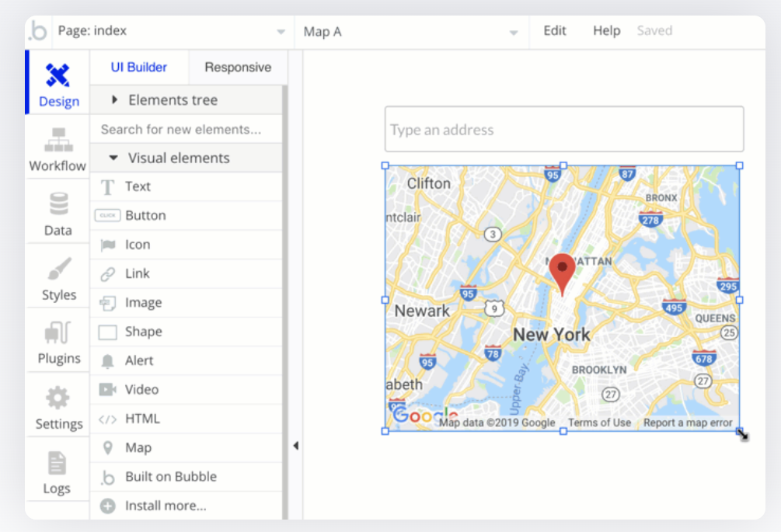Collapse the left panel using arrow handle
781x532 pixels.
tap(295, 446)
